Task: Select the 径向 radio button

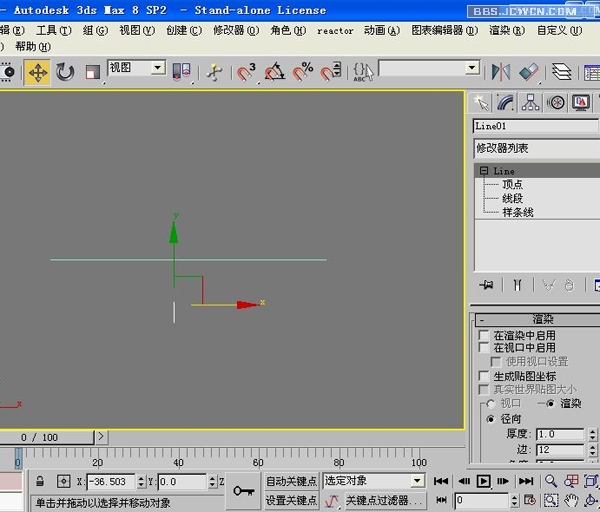Action: coord(490,419)
